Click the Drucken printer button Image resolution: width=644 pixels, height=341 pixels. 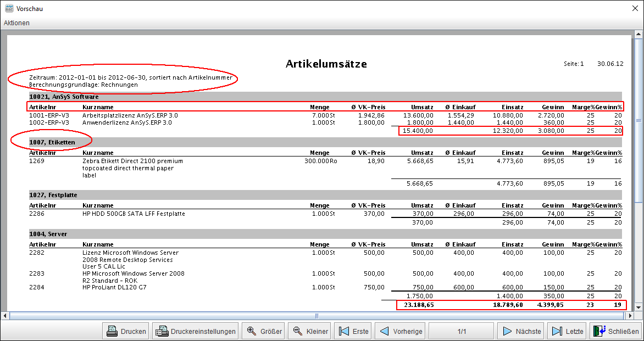pos(126,331)
